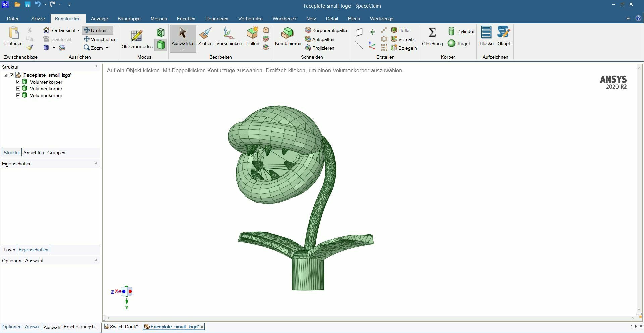Uncheck the Faceplate_small_logo root checkbox
Image resolution: width=644 pixels, height=333 pixels.
[x=12, y=75]
